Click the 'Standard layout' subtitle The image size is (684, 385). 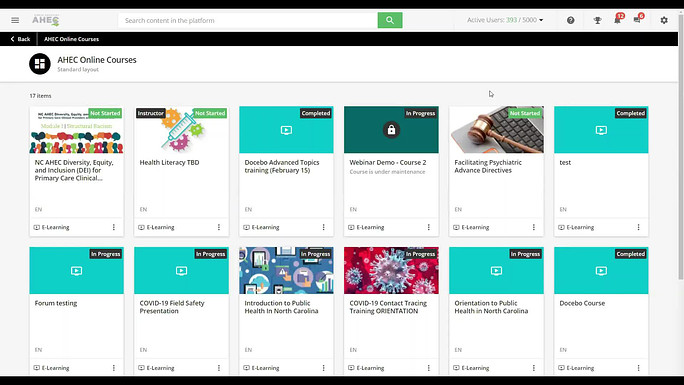(78, 69)
